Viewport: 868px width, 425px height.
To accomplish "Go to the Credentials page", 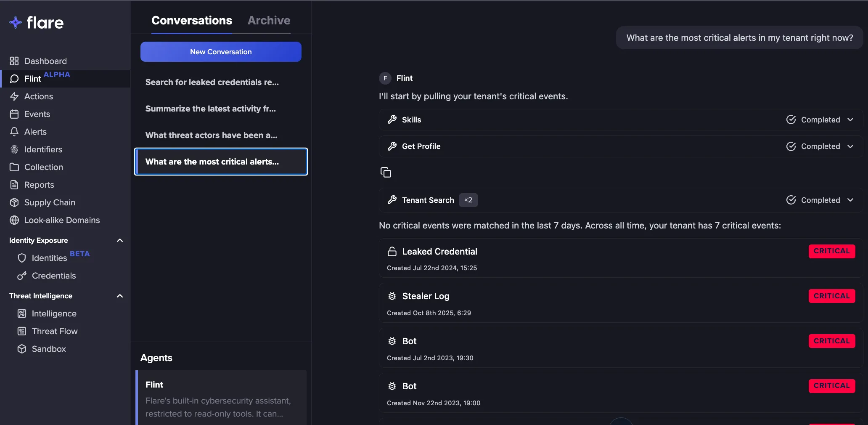I will pyautogui.click(x=65, y=276).
